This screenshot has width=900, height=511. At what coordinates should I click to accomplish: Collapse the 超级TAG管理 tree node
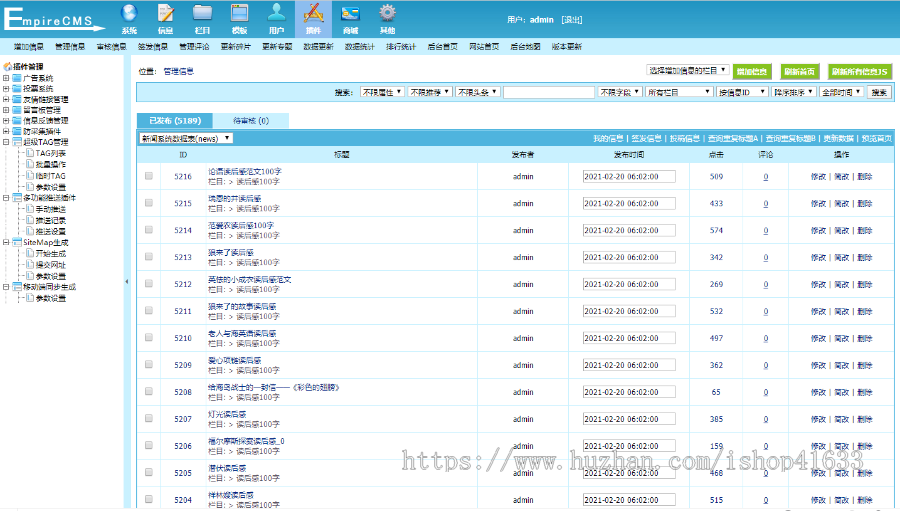[x=6, y=142]
